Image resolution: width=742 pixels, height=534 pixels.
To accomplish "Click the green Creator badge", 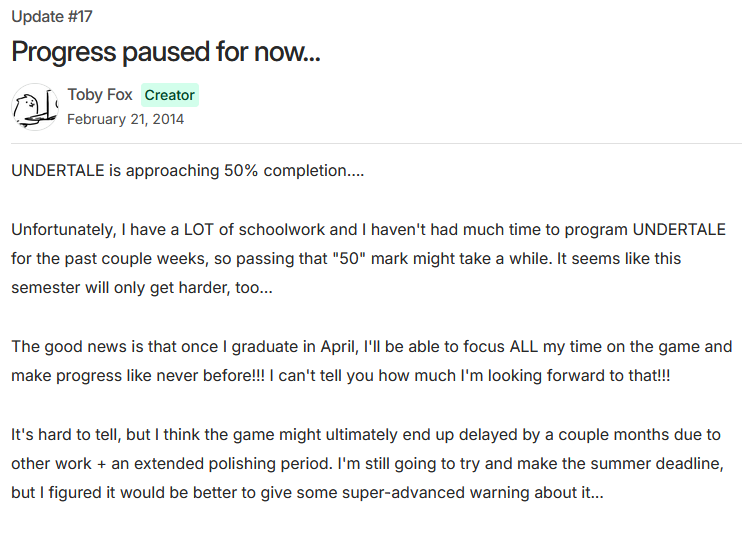I will coord(169,95).
